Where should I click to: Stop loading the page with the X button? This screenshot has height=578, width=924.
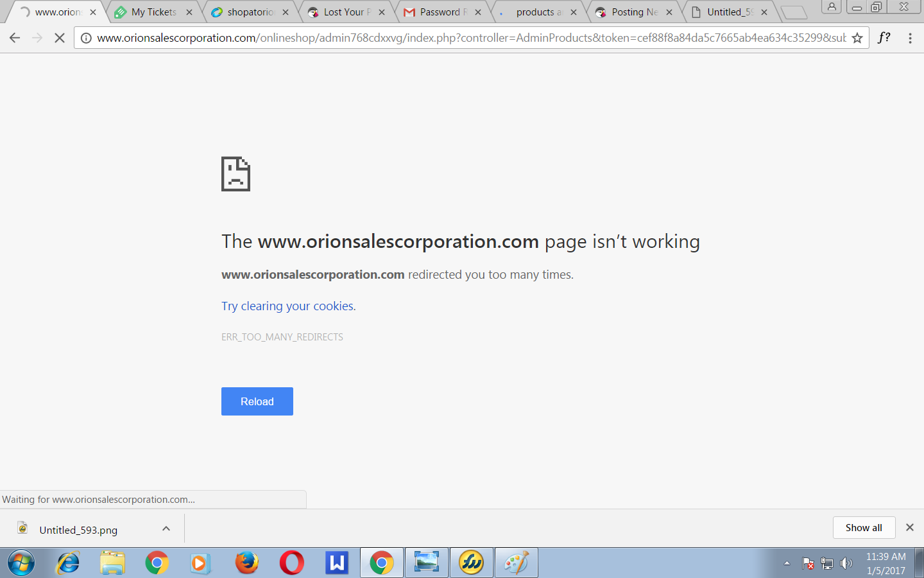tap(60, 38)
